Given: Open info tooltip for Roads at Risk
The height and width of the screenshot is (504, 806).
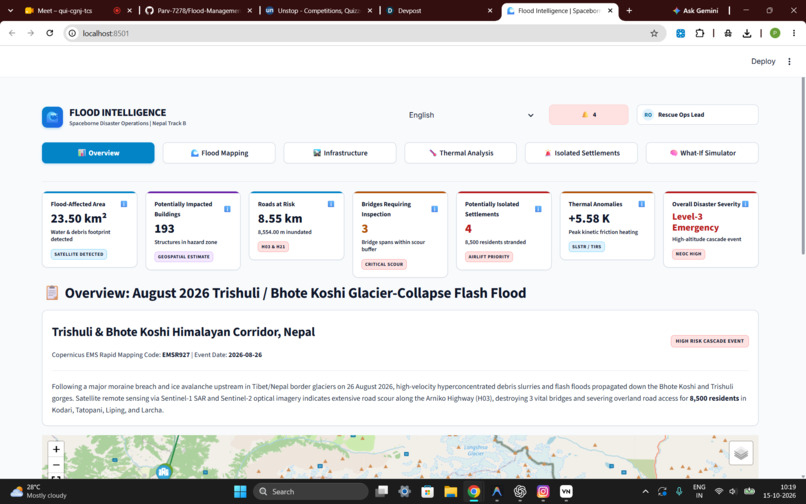Looking at the screenshot, I should point(331,204).
